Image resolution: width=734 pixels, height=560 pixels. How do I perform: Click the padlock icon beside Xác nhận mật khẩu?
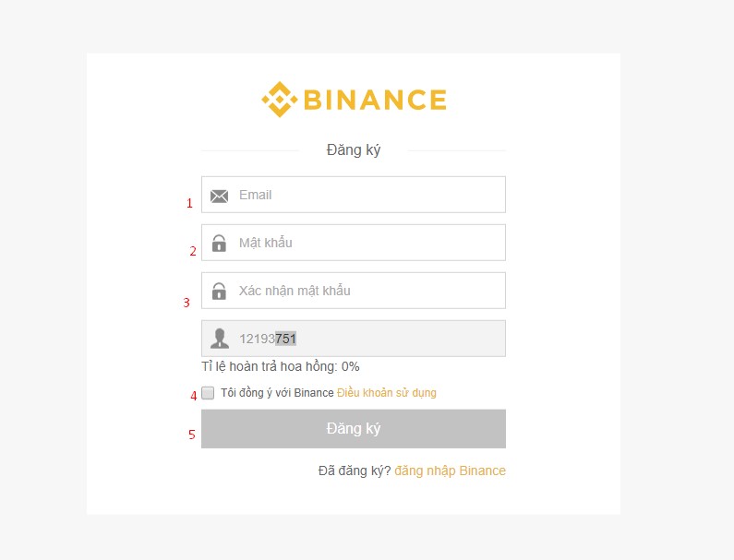(219, 291)
